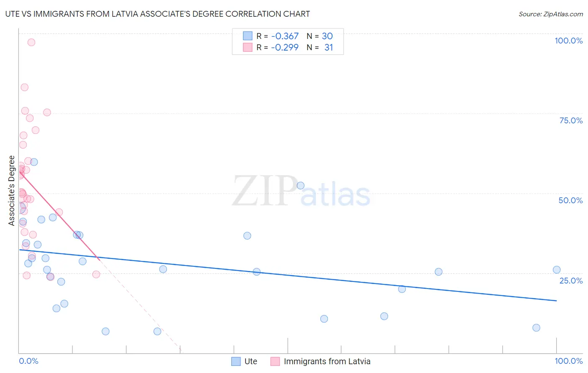The image size is (588, 373).
Task: Click the pink swatch beside R = -0.299
Action: point(248,47)
